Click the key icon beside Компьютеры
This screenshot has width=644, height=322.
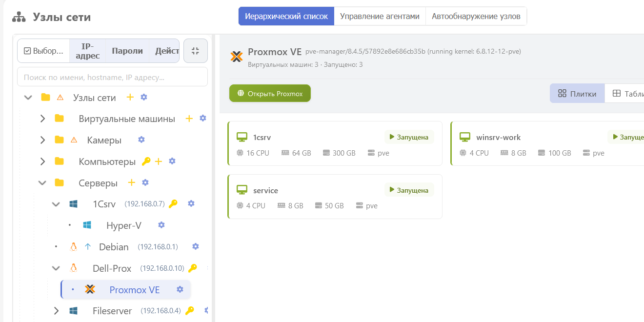[x=146, y=161]
